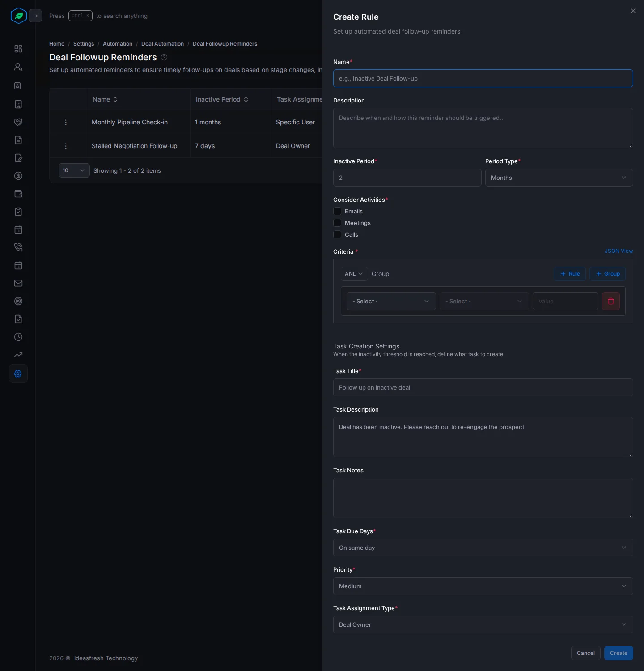Click the Task Title input field
The height and width of the screenshot is (671, 644).
(x=483, y=387)
